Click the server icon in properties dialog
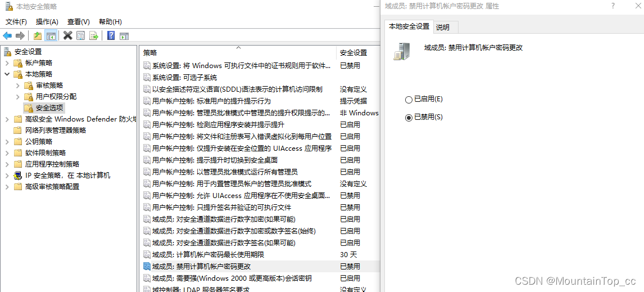The height and width of the screenshot is (292, 644). click(x=402, y=51)
